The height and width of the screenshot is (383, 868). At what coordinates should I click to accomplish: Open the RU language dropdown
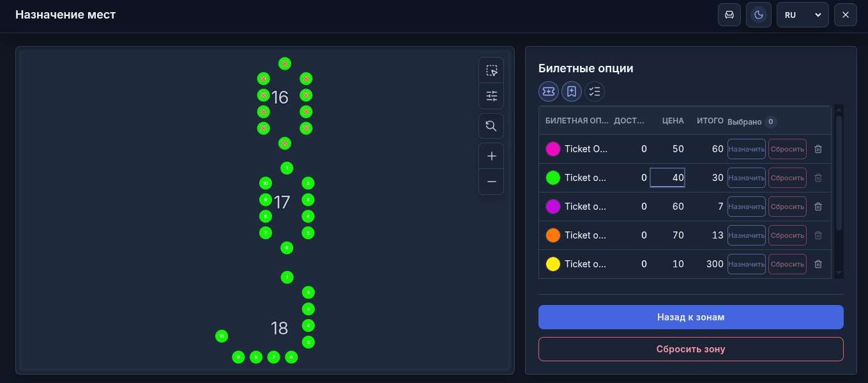point(802,15)
